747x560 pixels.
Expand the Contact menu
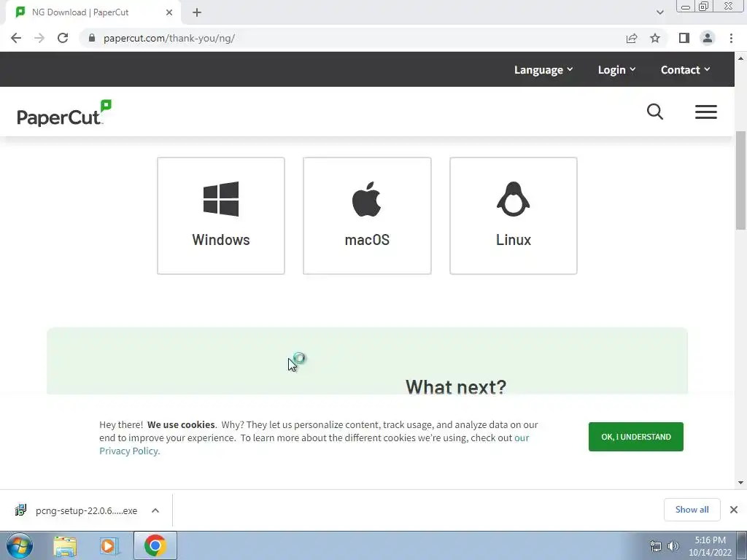coord(686,69)
